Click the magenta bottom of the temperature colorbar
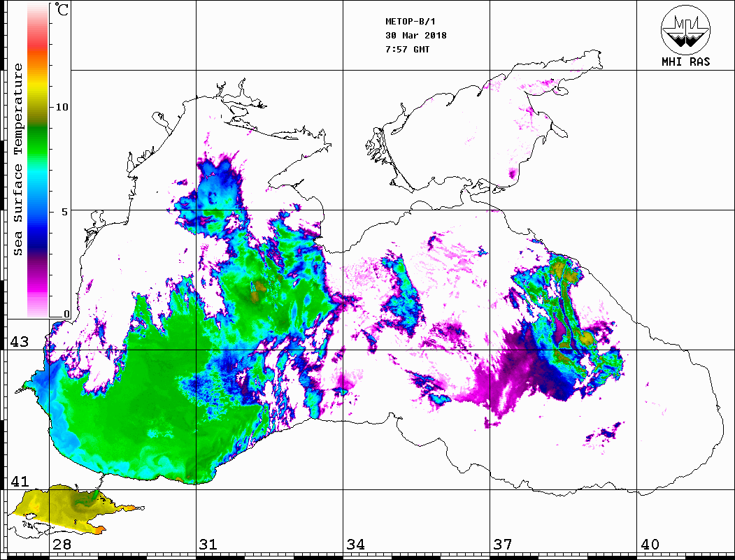Screen dimensions: 735x560 pos(38,286)
